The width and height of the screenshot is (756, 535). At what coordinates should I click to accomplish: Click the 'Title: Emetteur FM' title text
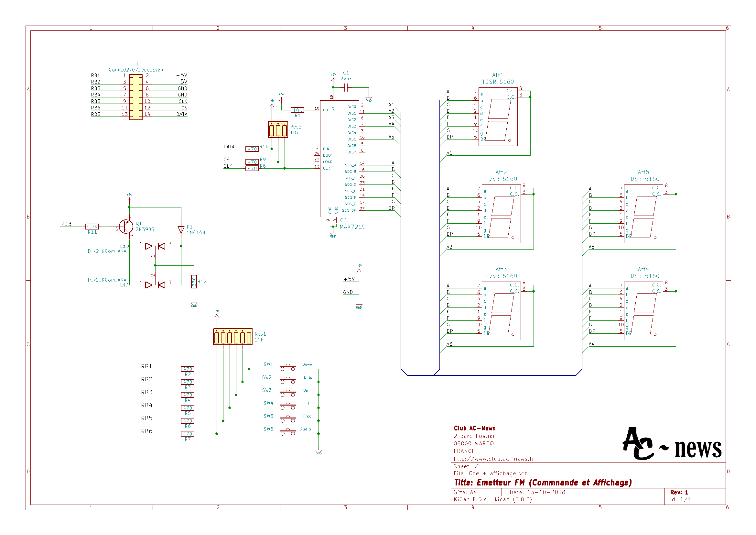pyautogui.click(x=543, y=483)
